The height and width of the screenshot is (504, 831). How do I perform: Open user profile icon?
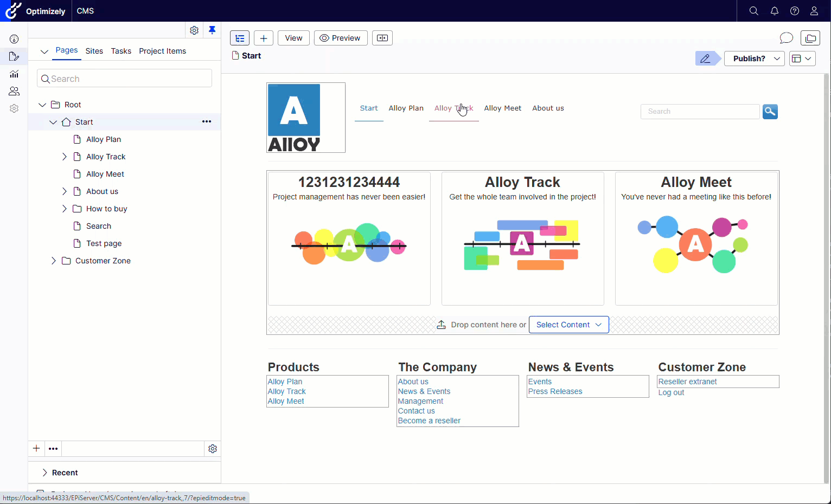point(814,11)
